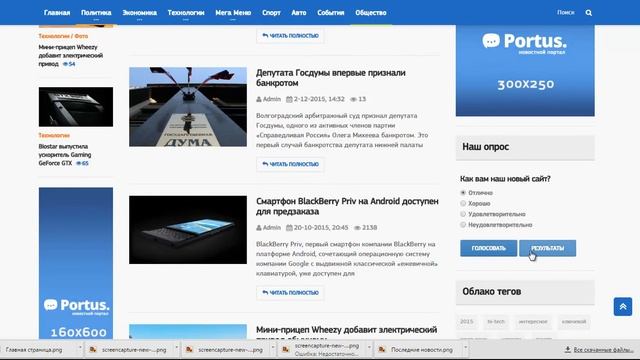Viewport: 640px width, 360px height.
Task: Click calendar icon next to 20-10-2015 date
Action: (x=289, y=228)
